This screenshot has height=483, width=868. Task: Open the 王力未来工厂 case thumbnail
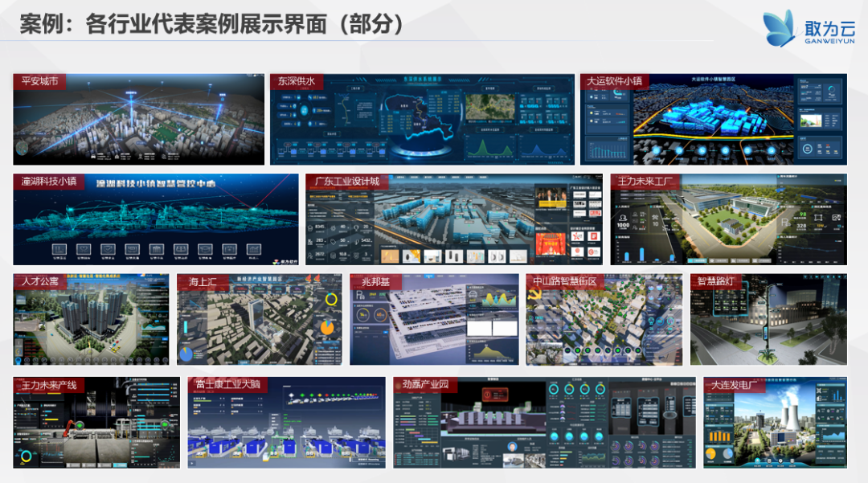pyautogui.click(x=728, y=219)
